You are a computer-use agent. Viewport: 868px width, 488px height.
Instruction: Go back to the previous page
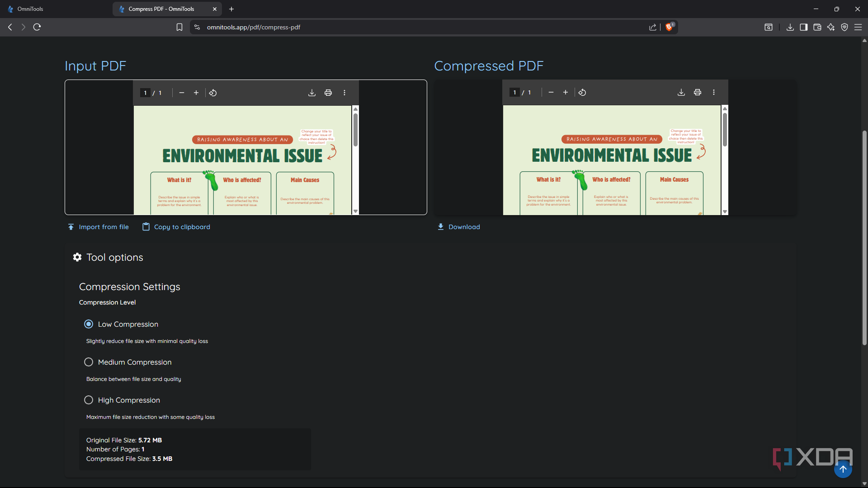coord(10,27)
